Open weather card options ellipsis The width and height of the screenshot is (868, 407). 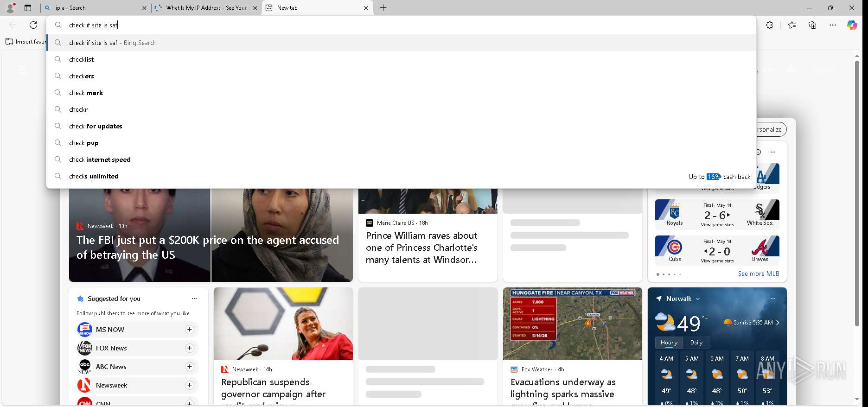click(773, 299)
